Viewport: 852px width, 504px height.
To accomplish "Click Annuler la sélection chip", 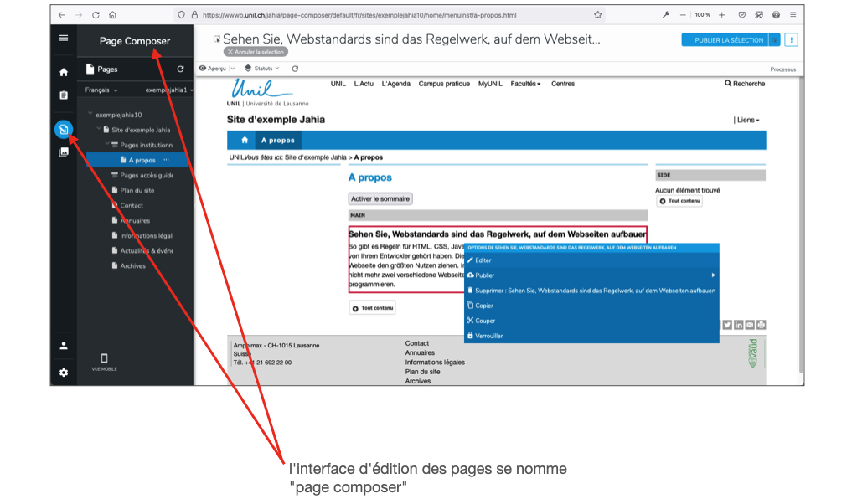I will [256, 52].
